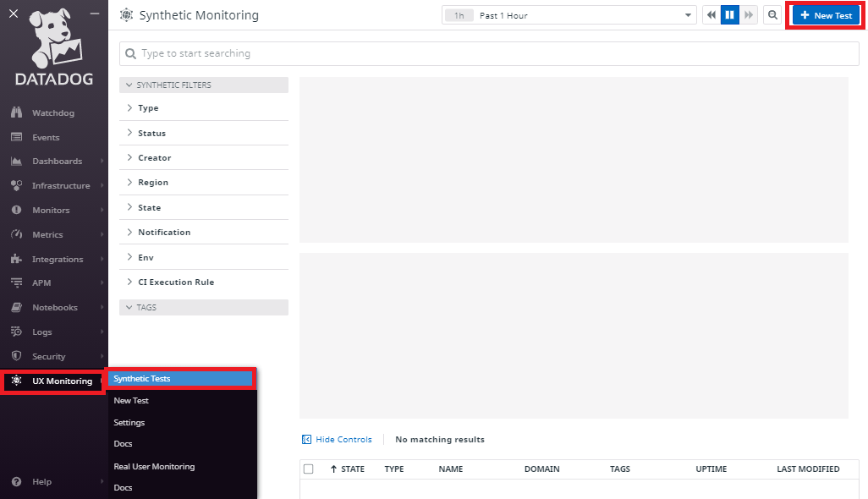Open Docs below Settings in submenu
The height and width of the screenshot is (499, 868).
123,444
